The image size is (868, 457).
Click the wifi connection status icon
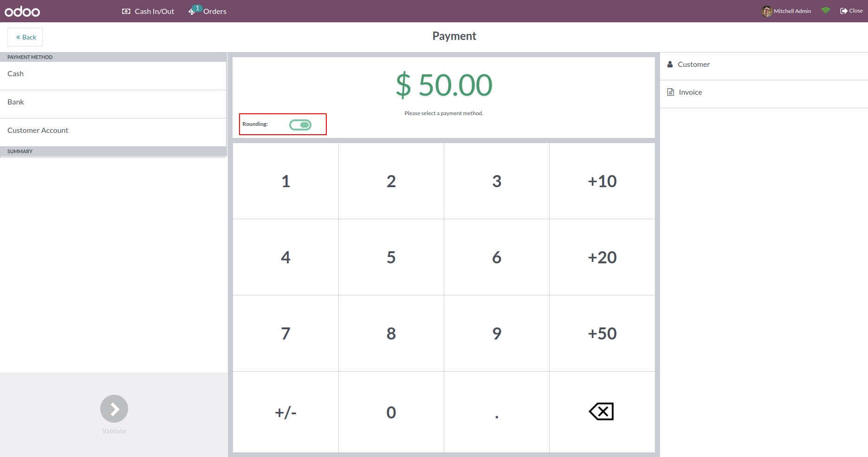825,11
